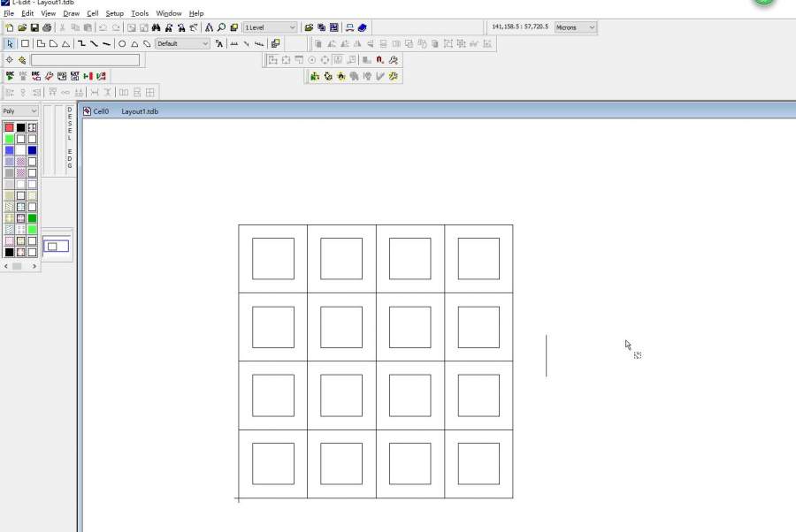The image size is (796, 532).
Task: Select the dark navy blue layer swatch
Action: pos(33,150)
